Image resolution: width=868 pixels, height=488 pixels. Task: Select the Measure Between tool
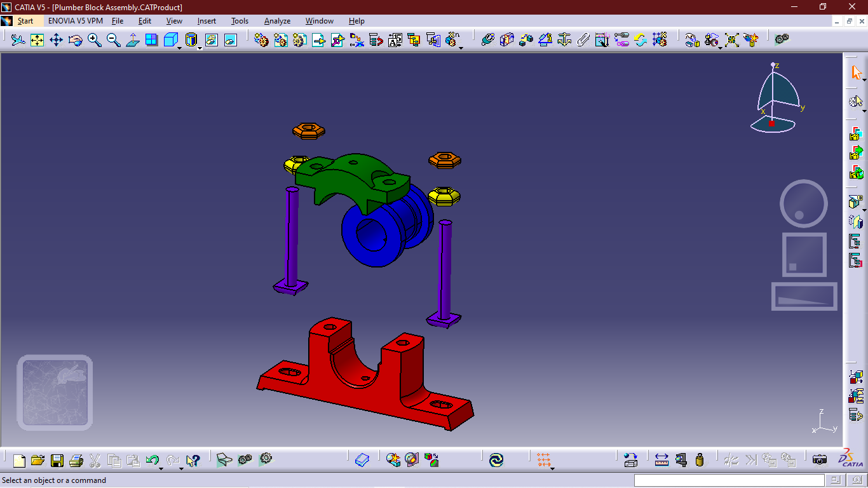(x=661, y=459)
